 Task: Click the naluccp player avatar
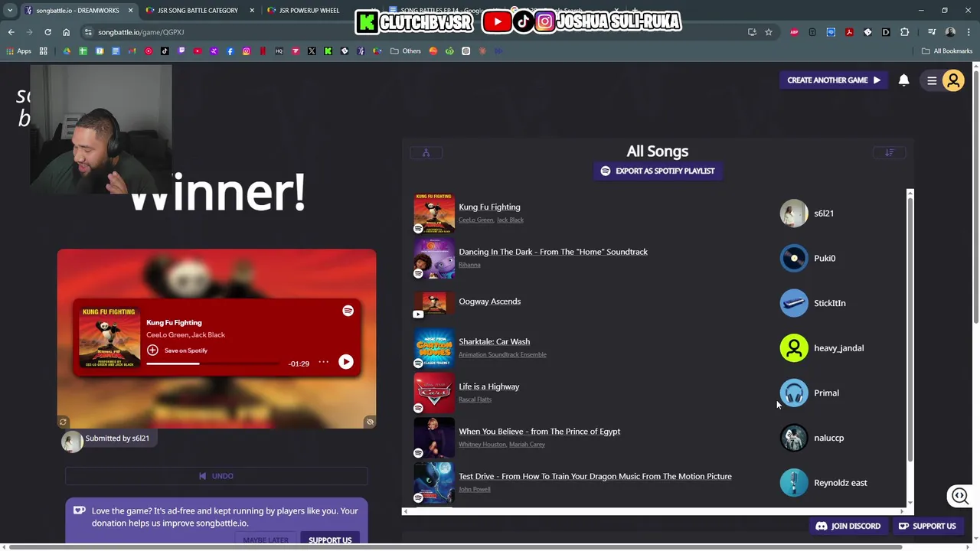(794, 438)
